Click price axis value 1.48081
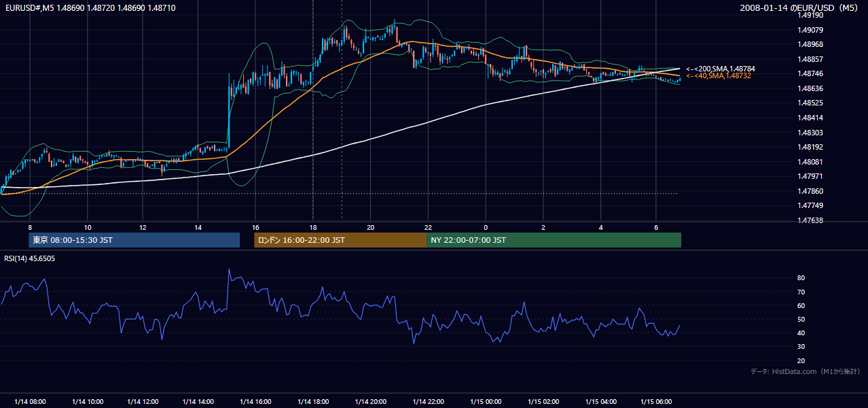 click(811, 162)
